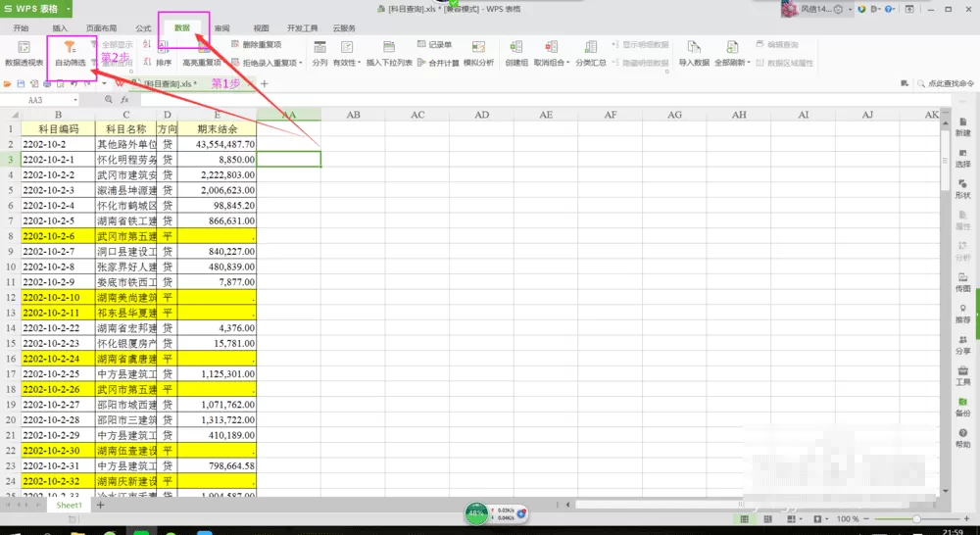Viewport: 980px width, 535px height.
Task: Click the vertical scrollbar down arrow
Action: click(945, 491)
